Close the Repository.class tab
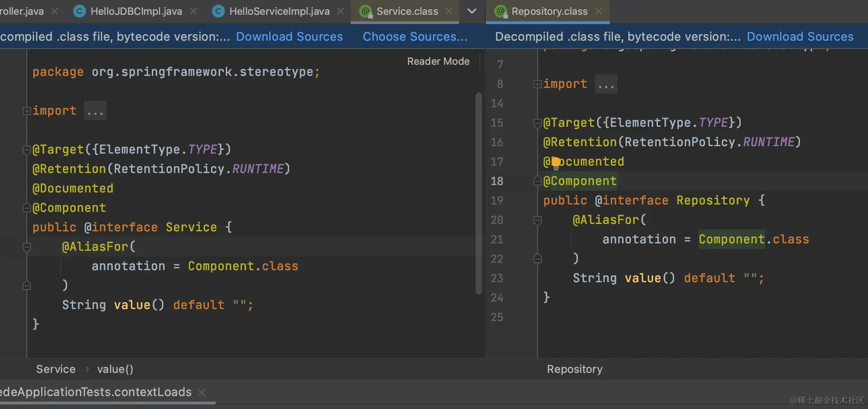 coord(599,11)
